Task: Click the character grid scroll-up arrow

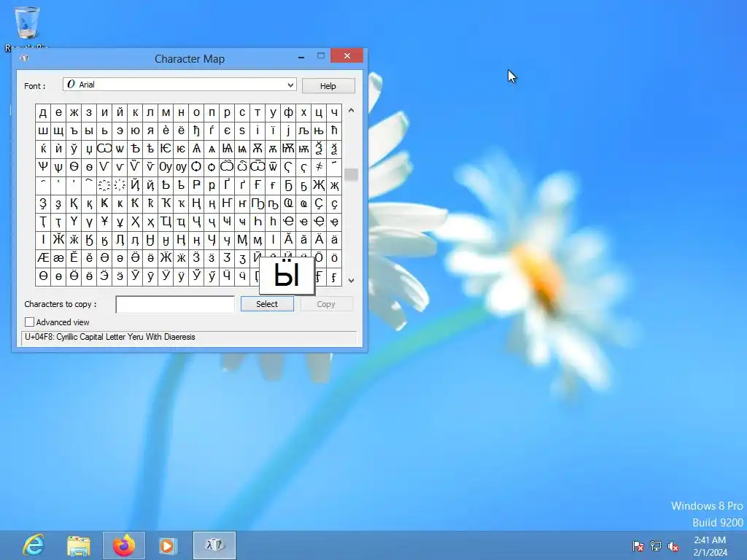Action: [351, 111]
